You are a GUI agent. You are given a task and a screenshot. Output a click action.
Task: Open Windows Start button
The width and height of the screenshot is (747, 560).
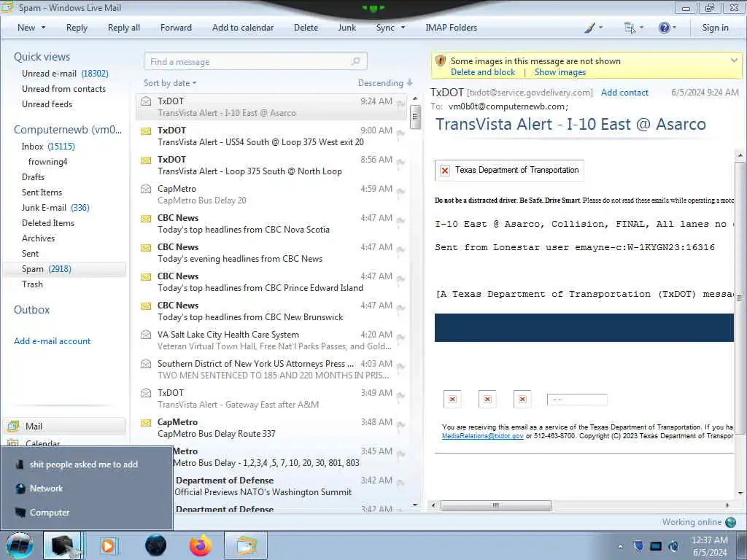point(20,545)
